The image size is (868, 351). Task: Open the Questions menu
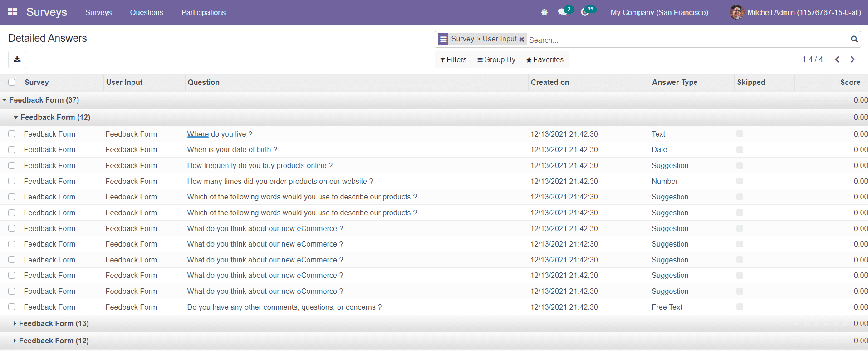click(x=146, y=12)
